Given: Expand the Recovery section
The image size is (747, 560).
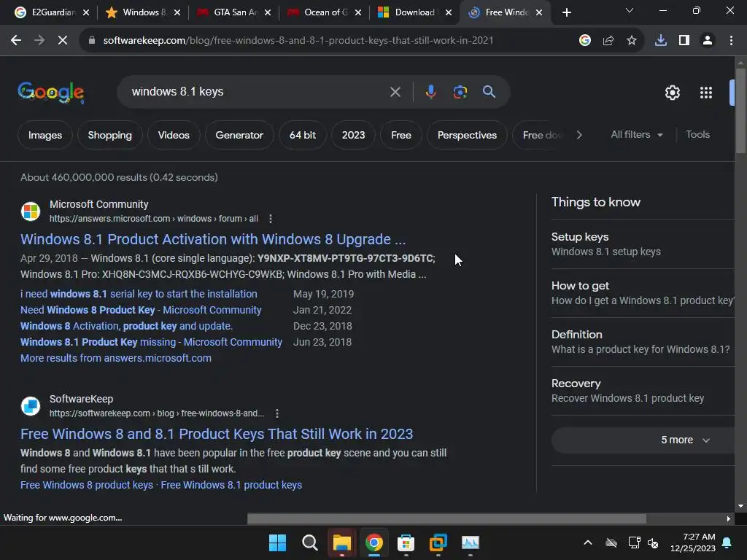Looking at the screenshot, I should pyautogui.click(x=642, y=391).
